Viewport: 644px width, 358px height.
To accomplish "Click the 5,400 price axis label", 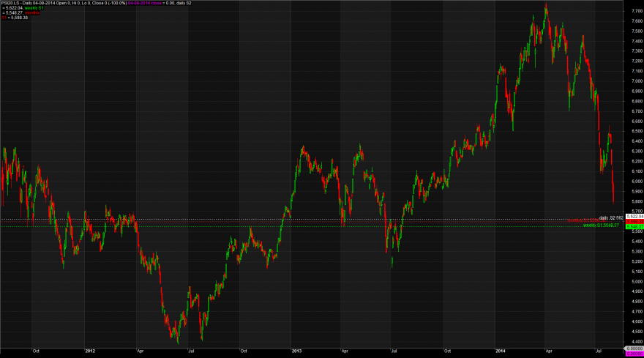I will (x=637, y=242).
